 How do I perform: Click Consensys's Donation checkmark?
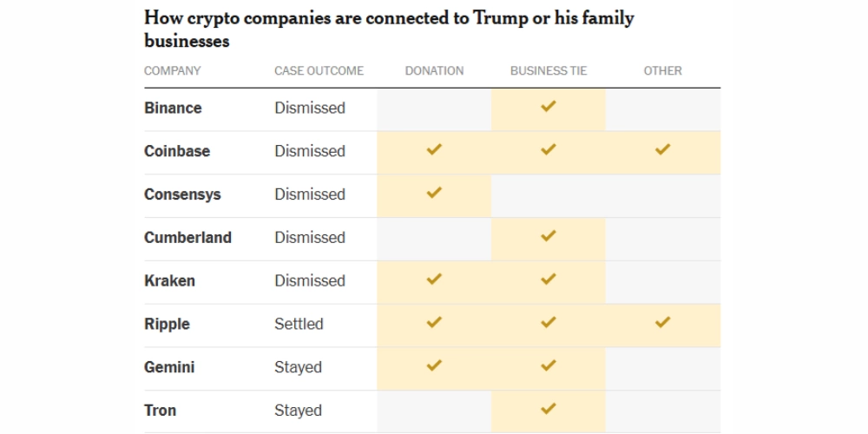[x=434, y=193]
